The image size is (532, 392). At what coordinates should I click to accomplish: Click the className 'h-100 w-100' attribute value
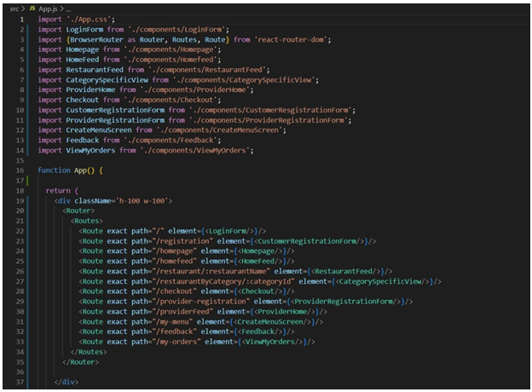tap(145, 200)
